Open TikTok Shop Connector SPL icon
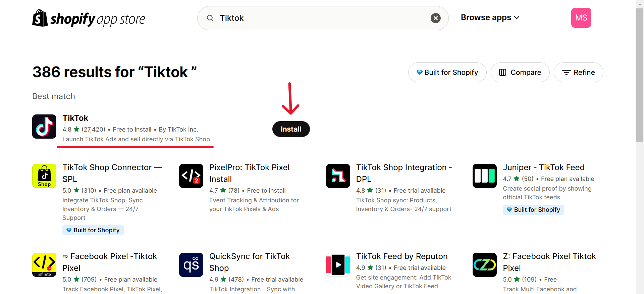 (x=44, y=176)
